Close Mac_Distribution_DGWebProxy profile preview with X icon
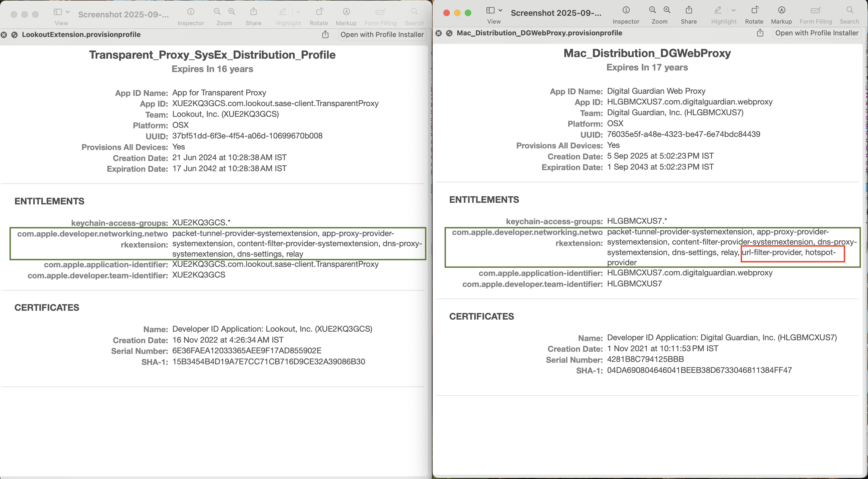This screenshot has width=868, height=479. click(x=439, y=33)
